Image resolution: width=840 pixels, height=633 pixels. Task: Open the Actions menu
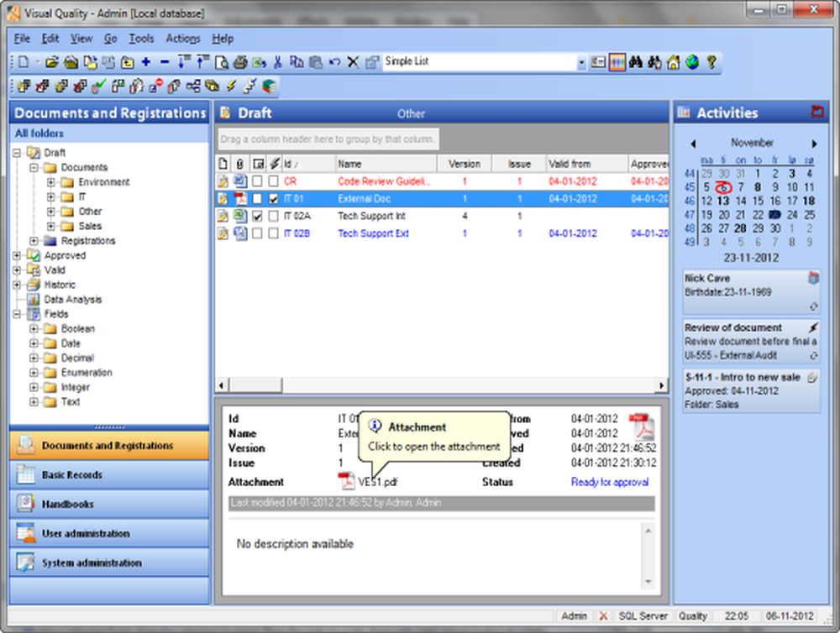click(x=182, y=39)
